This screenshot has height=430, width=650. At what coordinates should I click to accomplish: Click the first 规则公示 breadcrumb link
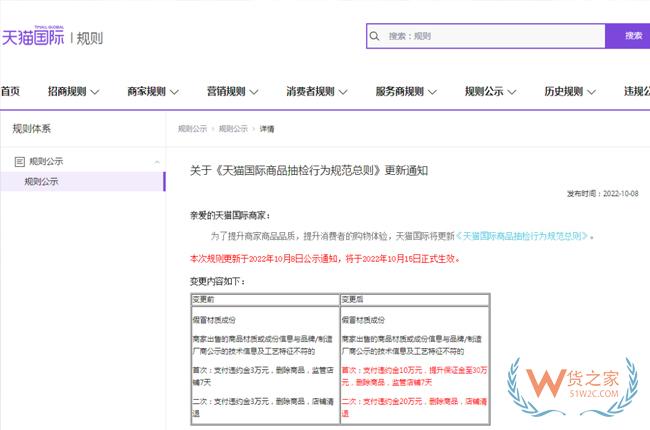192,129
